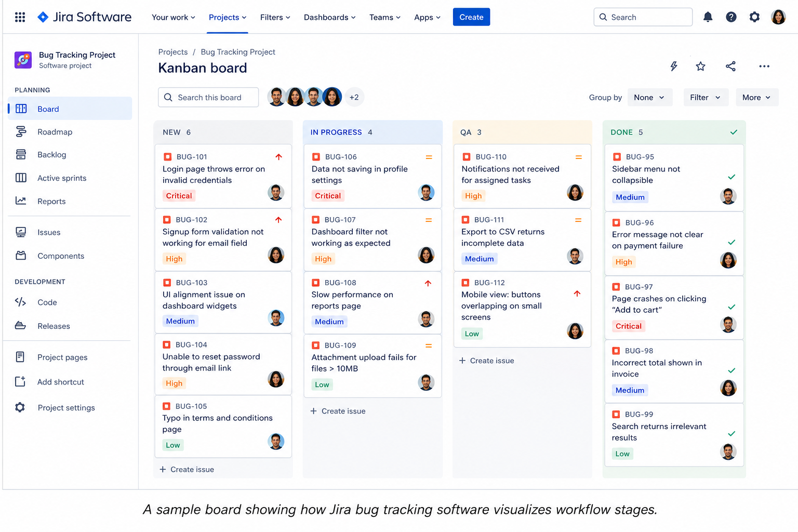Click the Components icon in sidebar
Image resolution: width=798 pixels, height=532 pixels.
click(x=21, y=256)
